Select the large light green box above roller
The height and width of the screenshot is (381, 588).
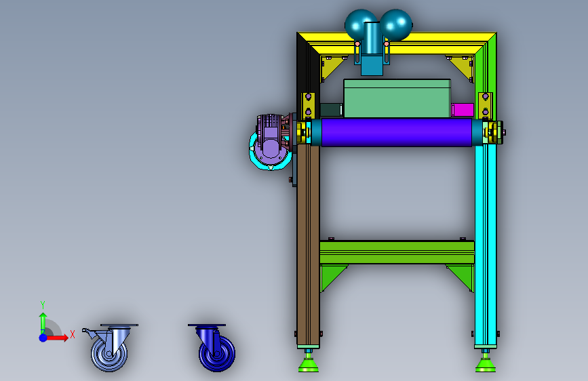397,98
